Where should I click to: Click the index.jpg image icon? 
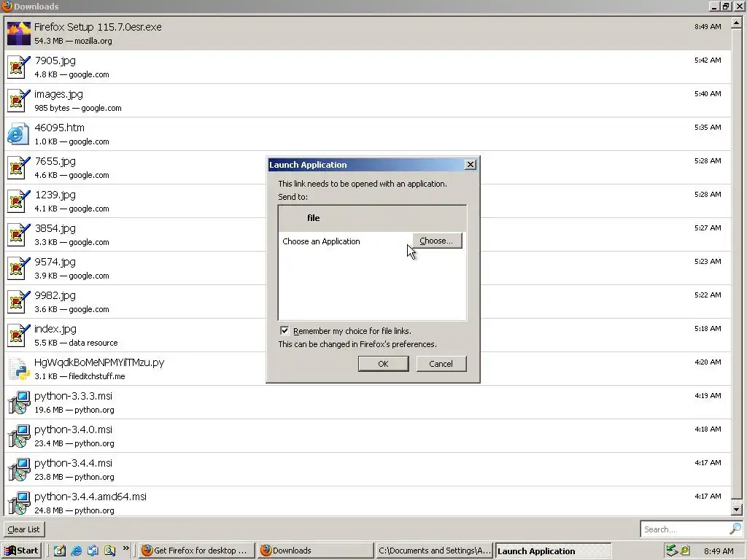point(19,335)
